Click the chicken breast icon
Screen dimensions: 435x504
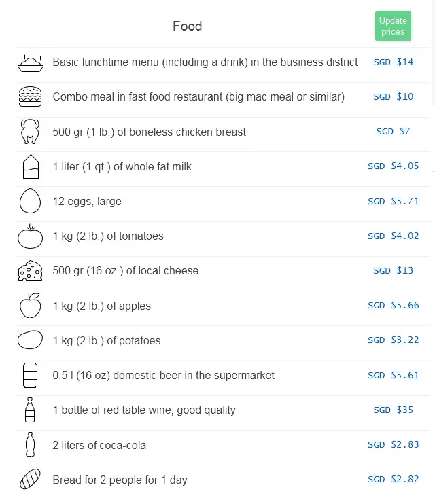(30, 131)
